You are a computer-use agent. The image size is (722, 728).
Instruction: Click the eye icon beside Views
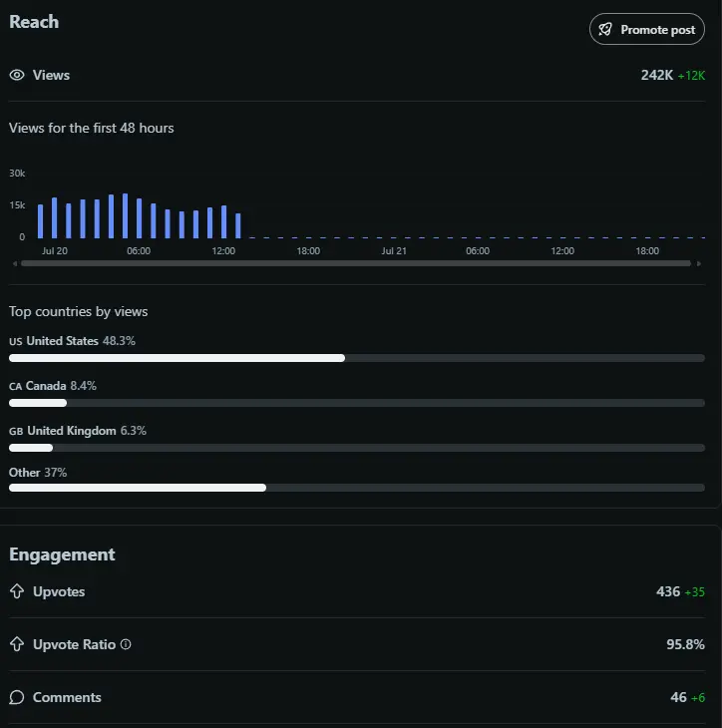pos(17,75)
